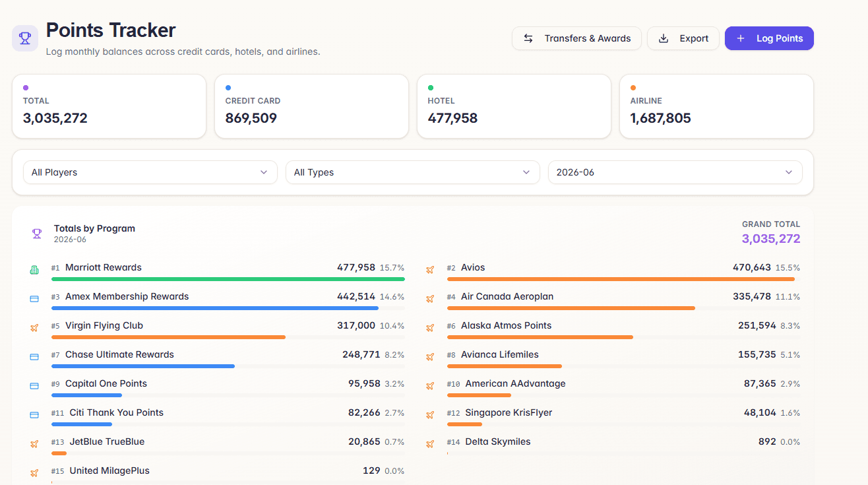868x485 pixels.
Task: Click the United MilagePlus program name
Action: (x=109, y=470)
